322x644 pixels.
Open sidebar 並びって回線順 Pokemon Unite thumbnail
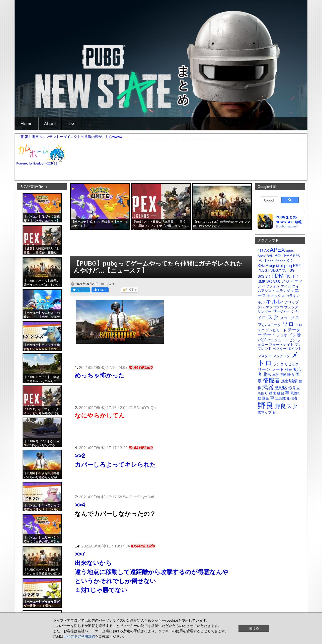42,208
